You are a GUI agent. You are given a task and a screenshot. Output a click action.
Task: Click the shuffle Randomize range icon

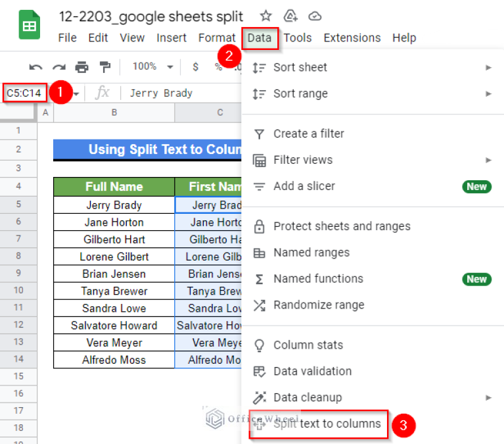tap(259, 305)
